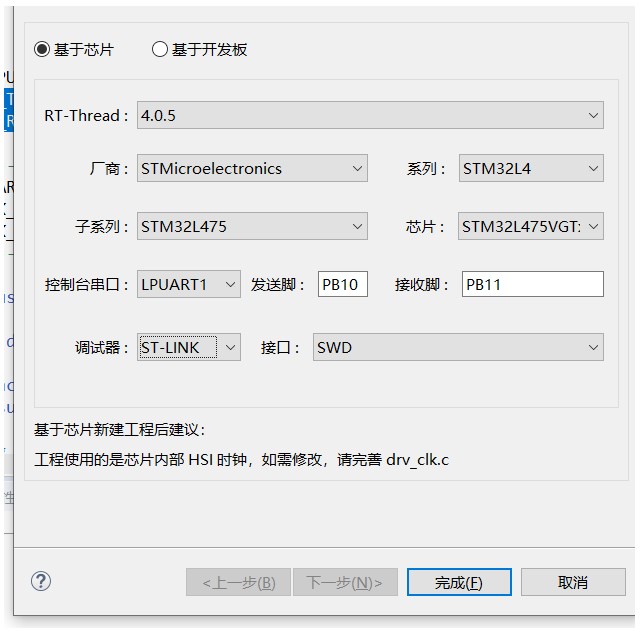Open the RT-Thread version dropdown
Screen dimensions: 640x635
tap(369, 115)
